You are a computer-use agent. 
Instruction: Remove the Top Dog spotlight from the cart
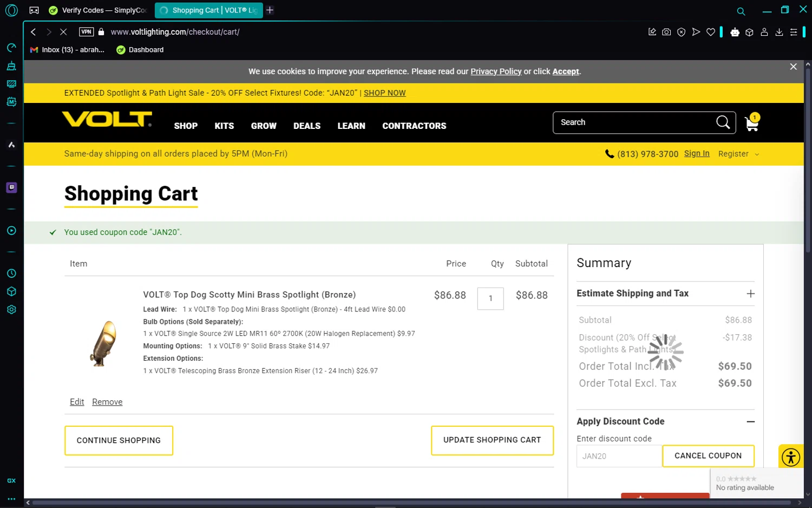107,402
